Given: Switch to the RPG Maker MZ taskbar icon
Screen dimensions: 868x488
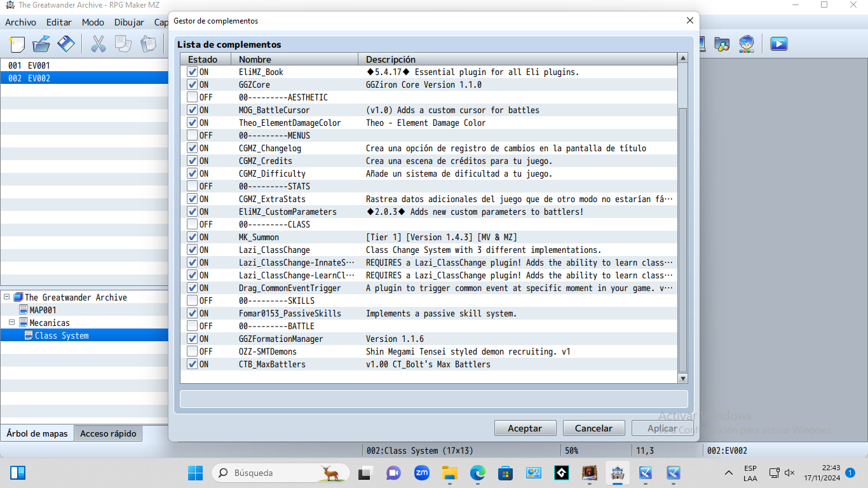Looking at the screenshot, I should point(617,473).
